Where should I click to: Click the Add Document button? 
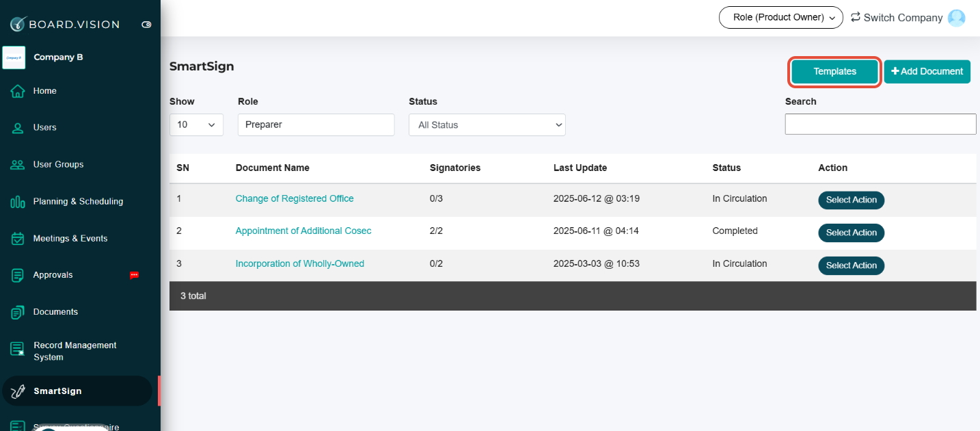927,72
